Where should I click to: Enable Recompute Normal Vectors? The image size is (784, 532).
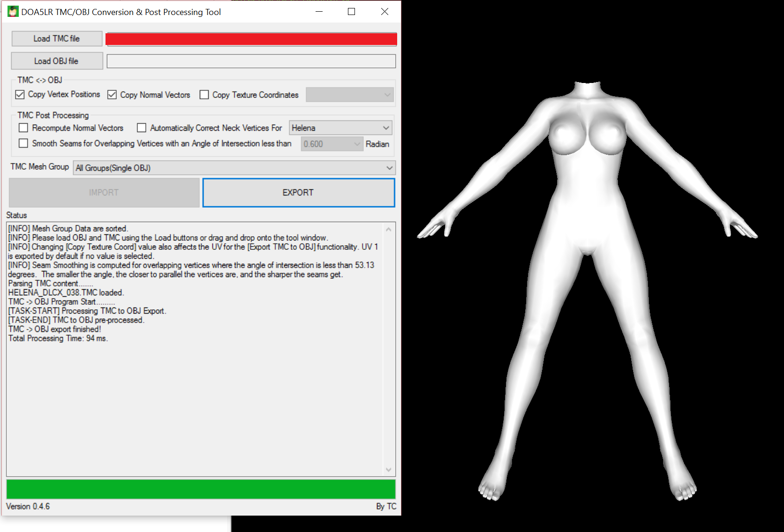click(x=23, y=128)
